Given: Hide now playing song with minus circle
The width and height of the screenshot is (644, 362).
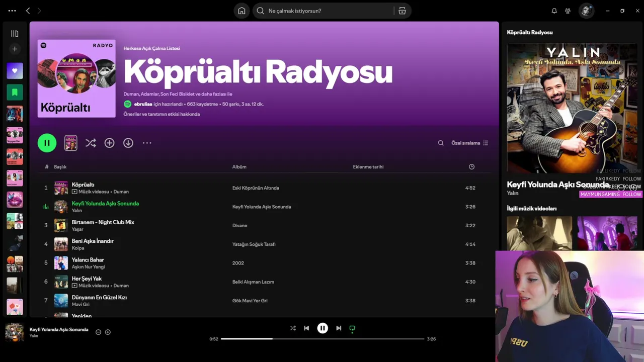Looking at the screenshot, I should (98, 332).
